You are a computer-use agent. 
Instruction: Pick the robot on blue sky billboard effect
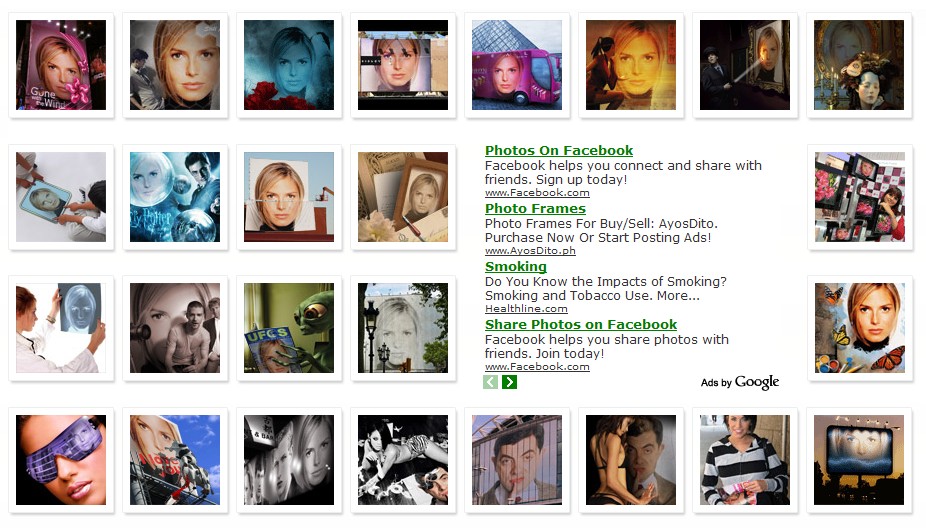(x=175, y=459)
